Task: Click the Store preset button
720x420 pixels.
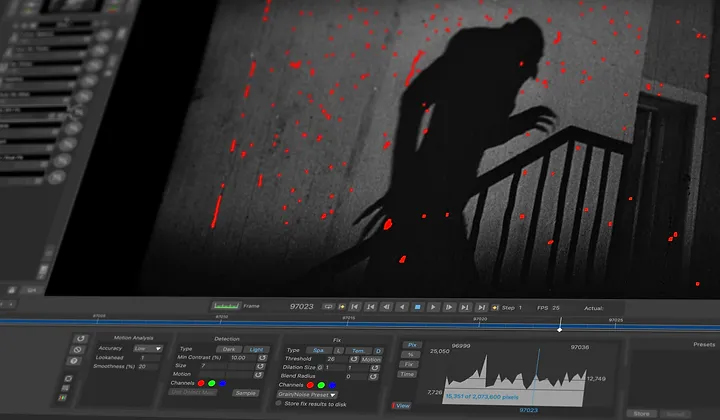Action: click(642, 412)
